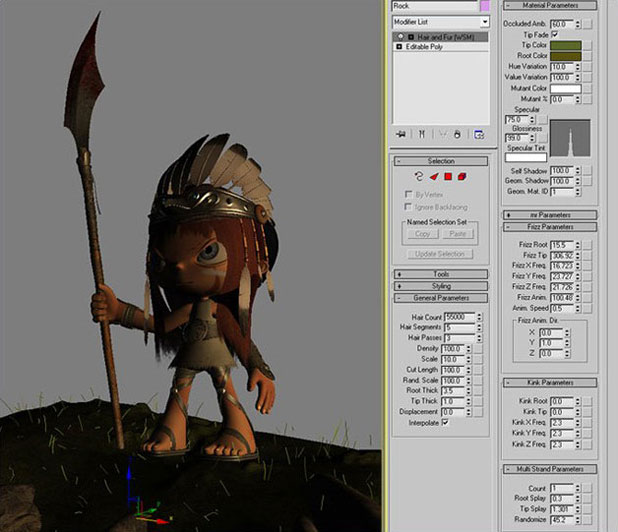
Task: Click map button beside Self Shadow
Action: [587, 171]
